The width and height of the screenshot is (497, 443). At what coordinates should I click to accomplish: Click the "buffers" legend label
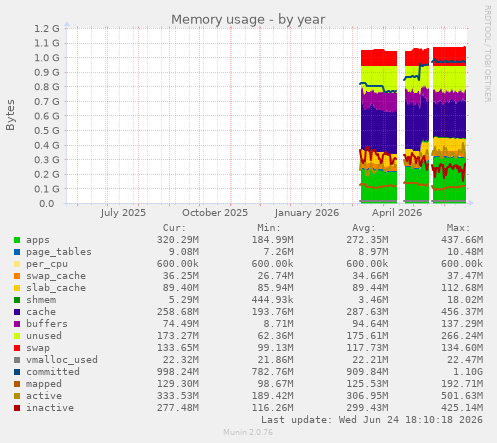point(47,324)
